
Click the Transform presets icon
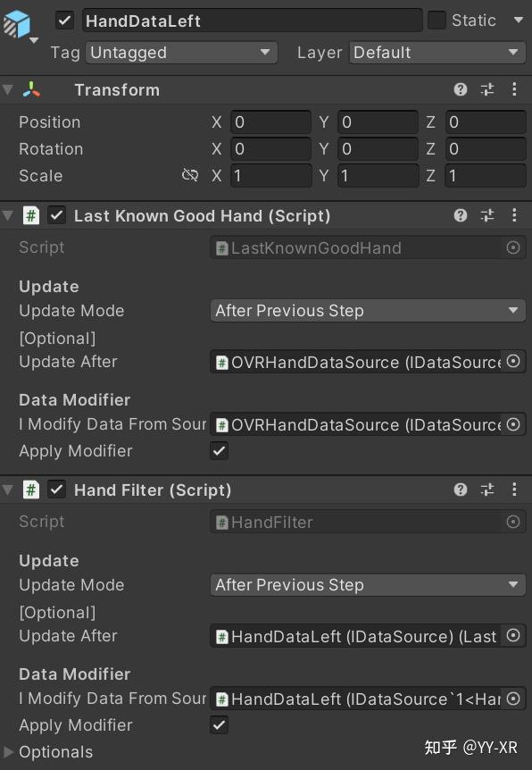point(486,89)
